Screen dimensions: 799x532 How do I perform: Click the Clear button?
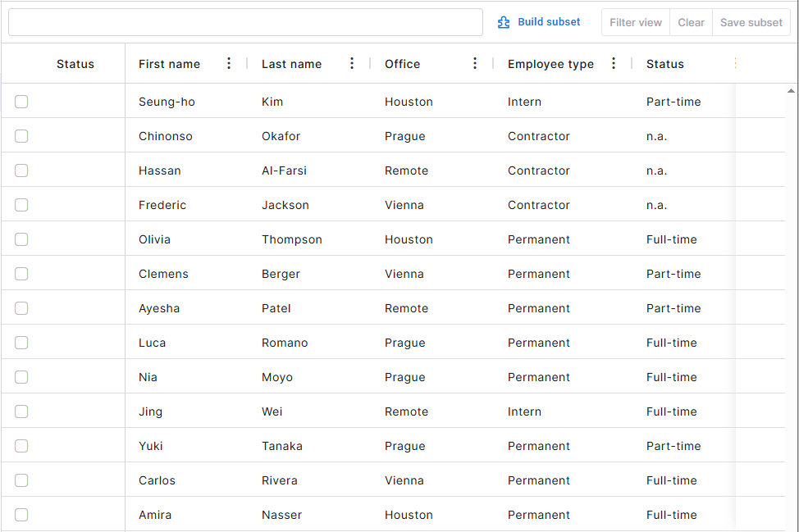tap(691, 23)
